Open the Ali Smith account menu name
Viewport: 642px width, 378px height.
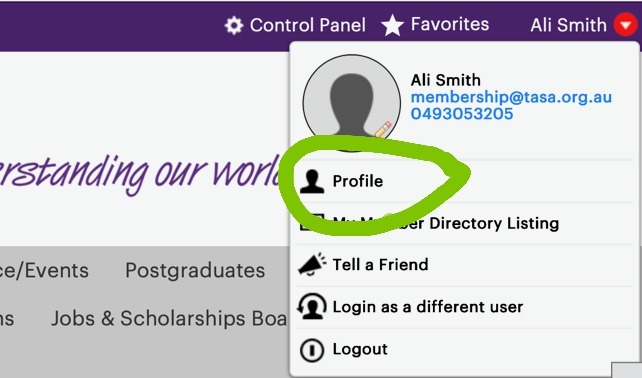[568, 25]
